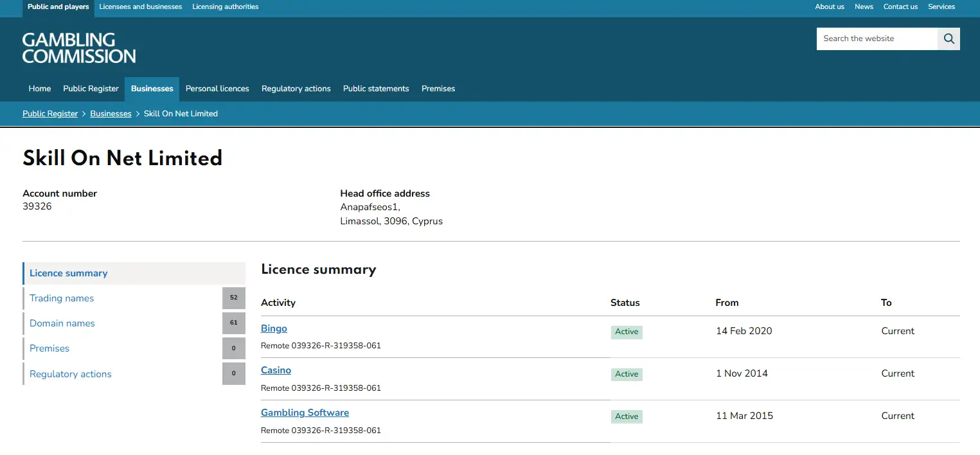Open the Bingo licence link
The image size is (980, 455).
(274, 328)
